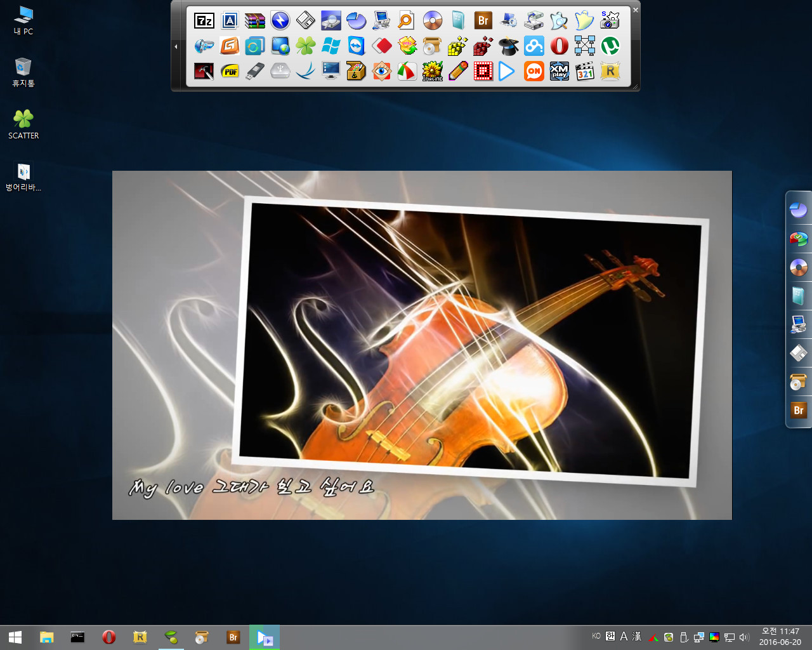Screen dimensions: 812x650
Task: Open Adobe Bridge in right sidebar dock
Action: 798,410
